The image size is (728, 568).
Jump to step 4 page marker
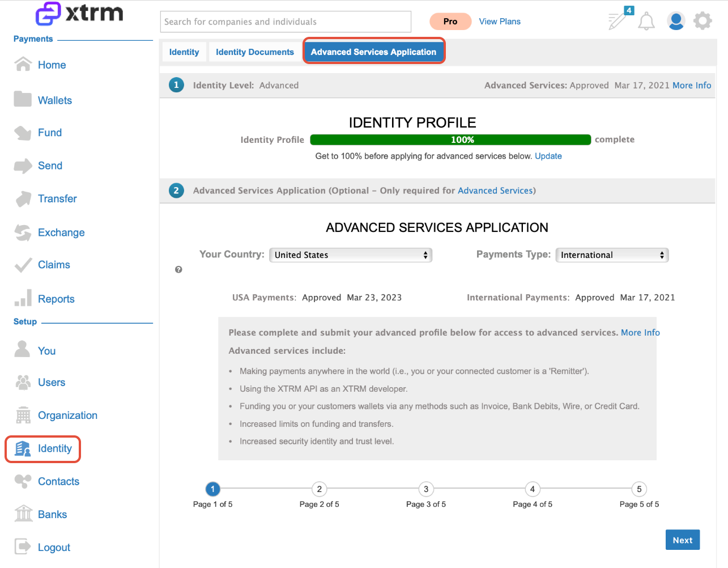point(533,489)
